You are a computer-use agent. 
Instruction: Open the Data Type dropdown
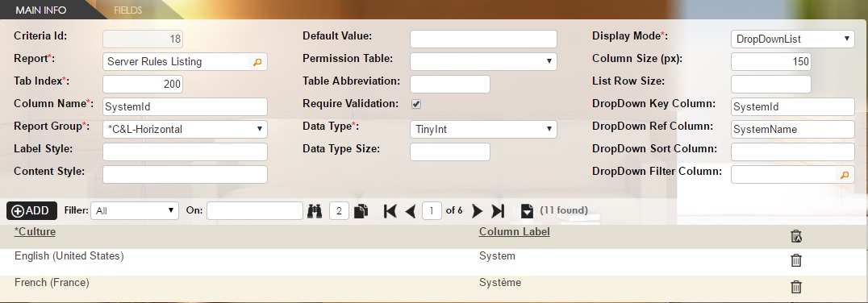click(x=483, y=130)
